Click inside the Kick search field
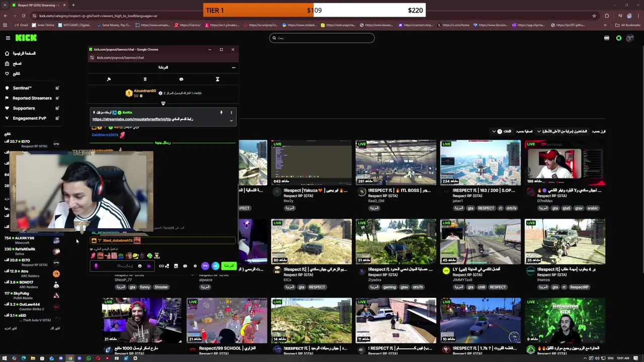Image resolution: width=644 pixels, height=362 pixels. (x=322, y=38)
